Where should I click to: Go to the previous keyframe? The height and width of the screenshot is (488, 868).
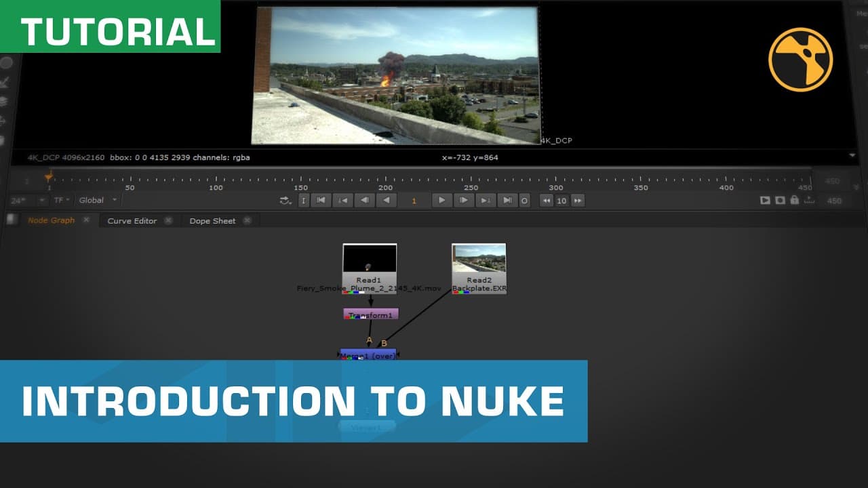point(342,201)
